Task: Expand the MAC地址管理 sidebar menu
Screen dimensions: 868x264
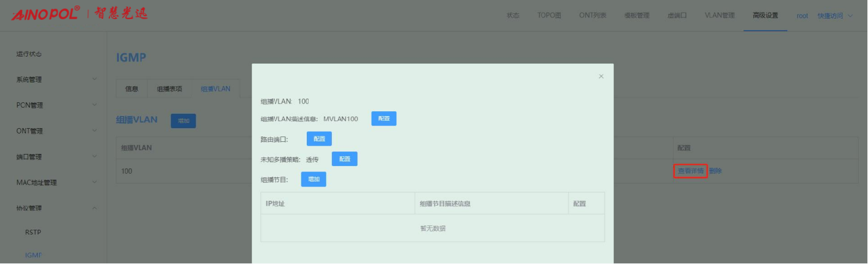Action: [55, 183]
